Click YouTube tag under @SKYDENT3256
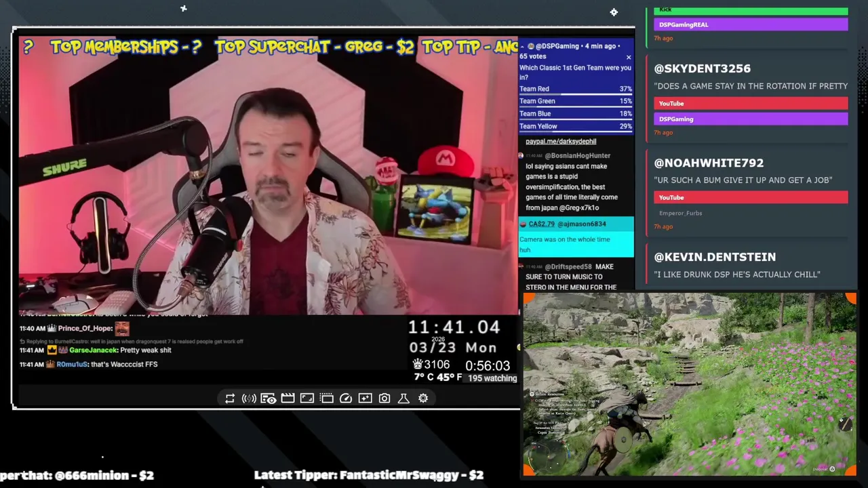 coord(751,104)
